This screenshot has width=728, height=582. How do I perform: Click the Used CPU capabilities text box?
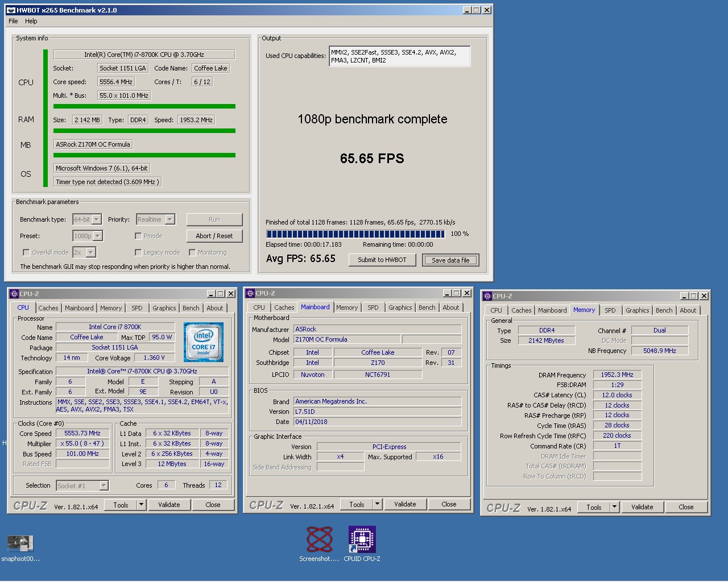click(399, 56)
